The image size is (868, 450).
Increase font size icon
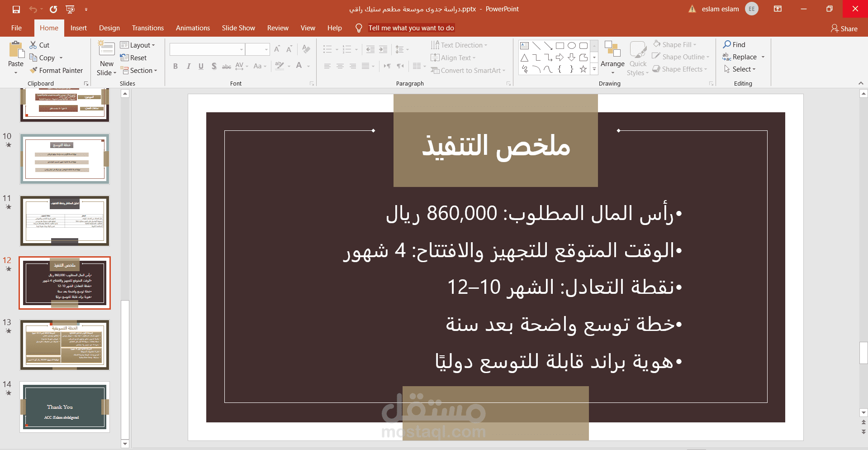(277, 49)
